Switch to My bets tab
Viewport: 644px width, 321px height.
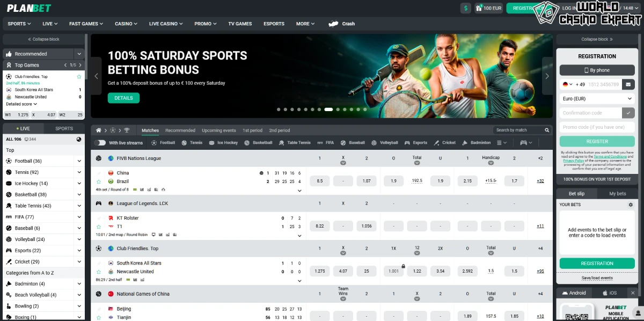618,193
